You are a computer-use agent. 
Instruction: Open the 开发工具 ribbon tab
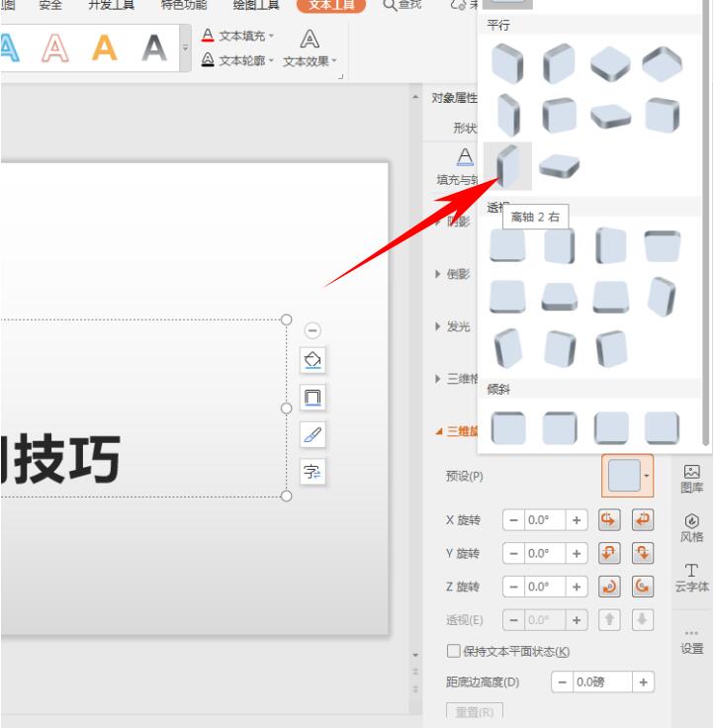pyautogui.click(x=111, y=5)
